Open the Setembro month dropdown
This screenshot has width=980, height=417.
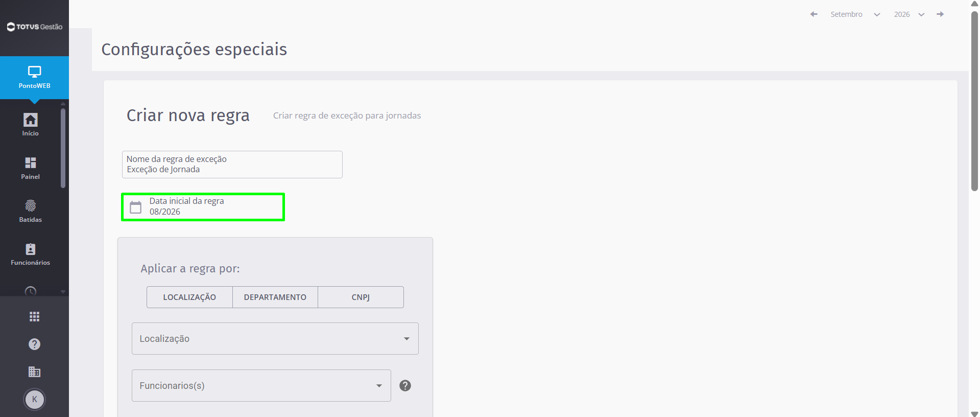(855, 14)
